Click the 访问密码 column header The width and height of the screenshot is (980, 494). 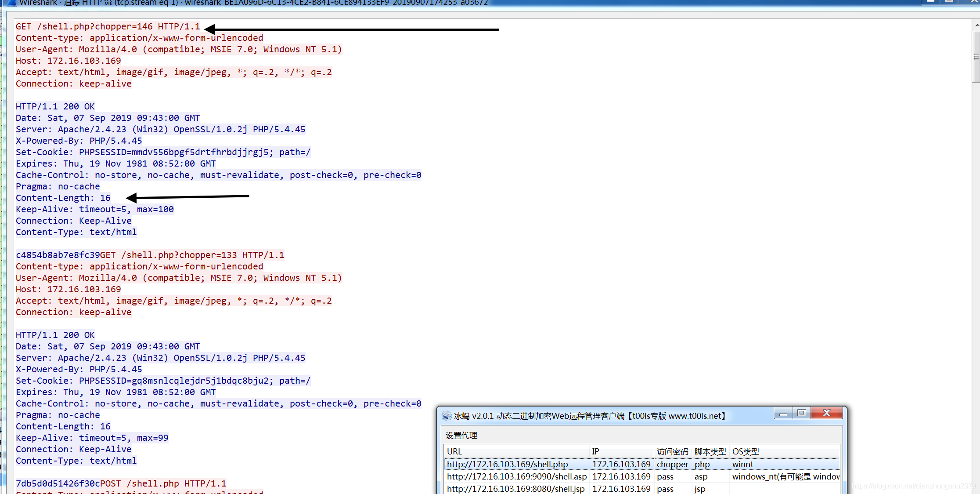672,451
